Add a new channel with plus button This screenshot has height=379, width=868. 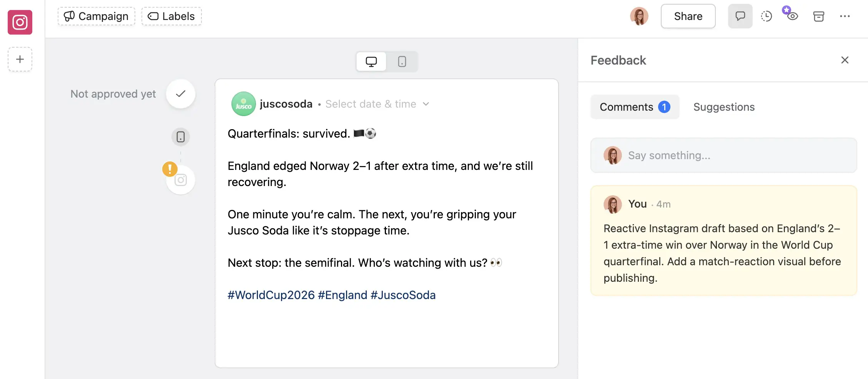tap(20, 59)
